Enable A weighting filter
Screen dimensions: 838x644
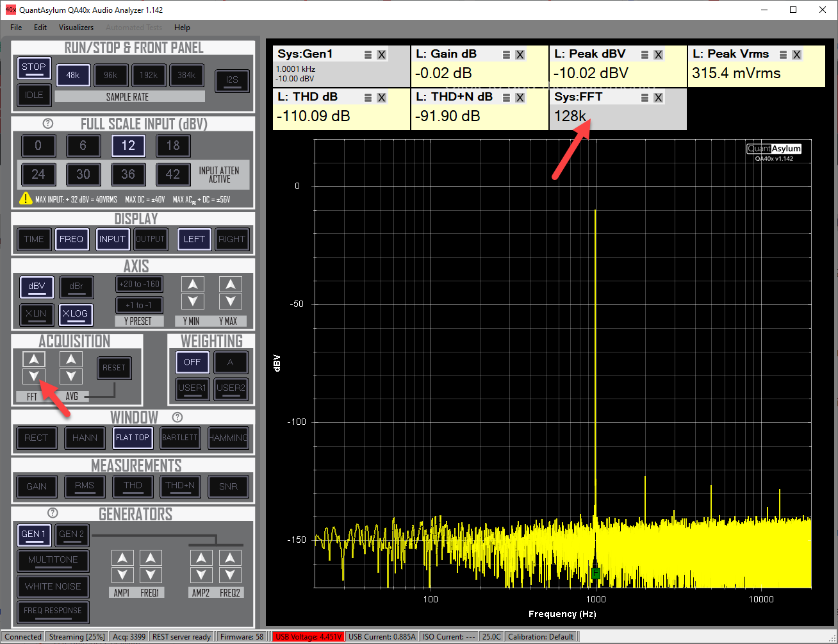pos(231,362)
